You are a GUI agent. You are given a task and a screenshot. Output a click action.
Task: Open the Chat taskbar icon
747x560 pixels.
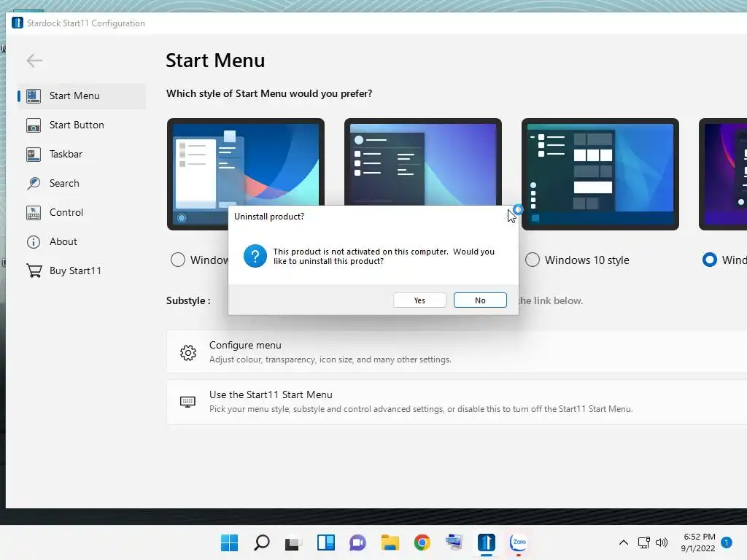(x=357, y=542)
